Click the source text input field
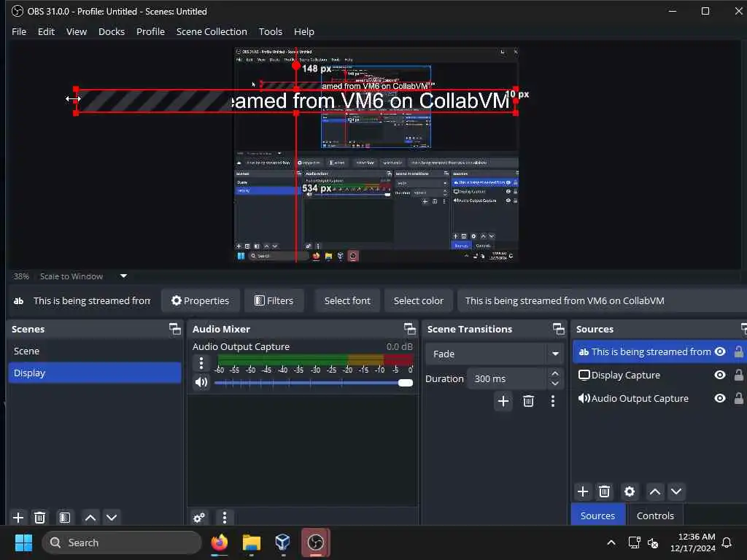This screenshot has width=747, height=560. click(602, 300)
